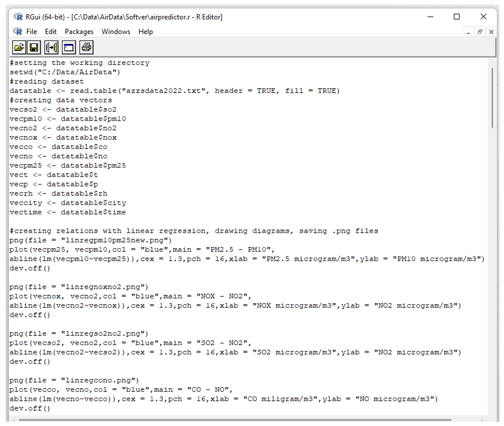Click the line png(file = "linregcono.png")
The height and width of the screenshot is (426, 504).
(74, 380)
